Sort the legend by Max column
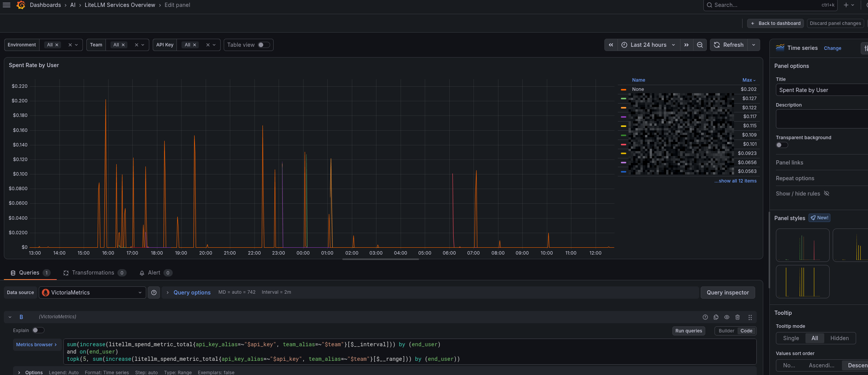Screen dimensions: 868x375 click(749, 80)
